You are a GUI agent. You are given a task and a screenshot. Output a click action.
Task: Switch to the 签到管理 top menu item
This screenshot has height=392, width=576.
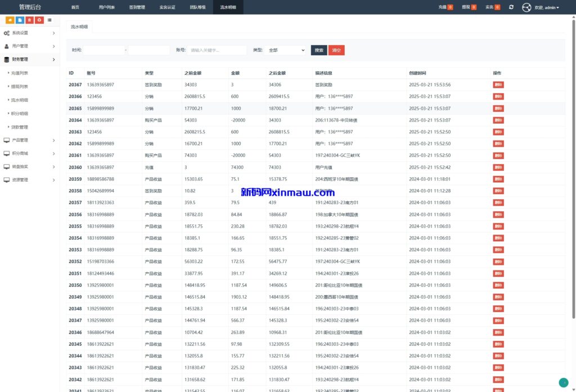(137, 7)
